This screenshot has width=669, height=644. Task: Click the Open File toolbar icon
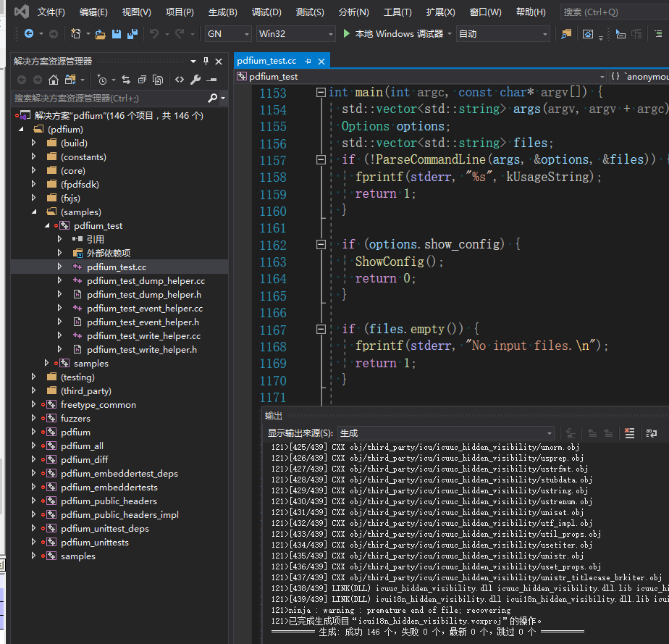[100, 34]
